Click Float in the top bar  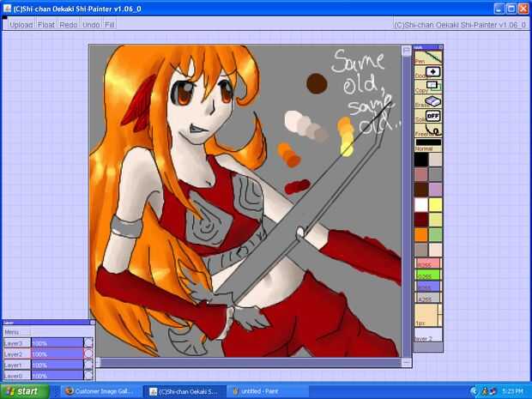46,25
